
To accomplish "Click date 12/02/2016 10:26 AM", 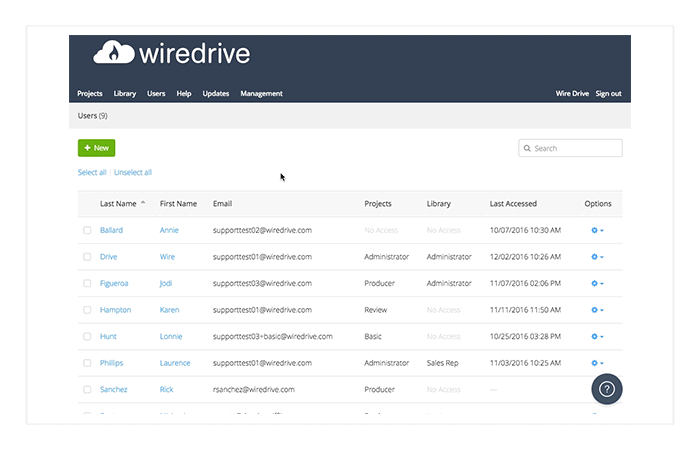I will (x=525, y=257).
